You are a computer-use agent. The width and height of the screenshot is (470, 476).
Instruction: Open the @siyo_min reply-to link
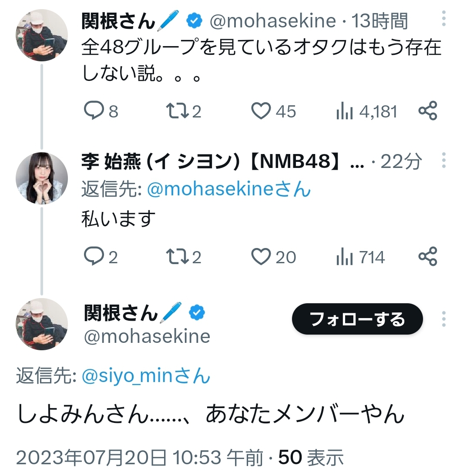[146, 376]
